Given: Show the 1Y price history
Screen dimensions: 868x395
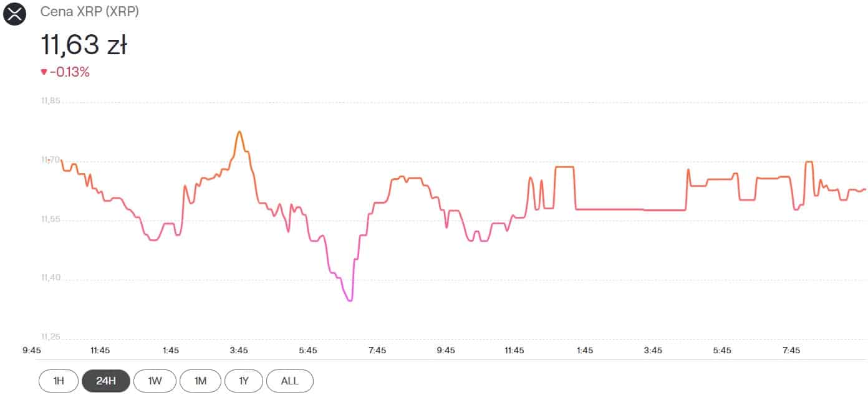Looking at the screenshot, I should [245, 381].
